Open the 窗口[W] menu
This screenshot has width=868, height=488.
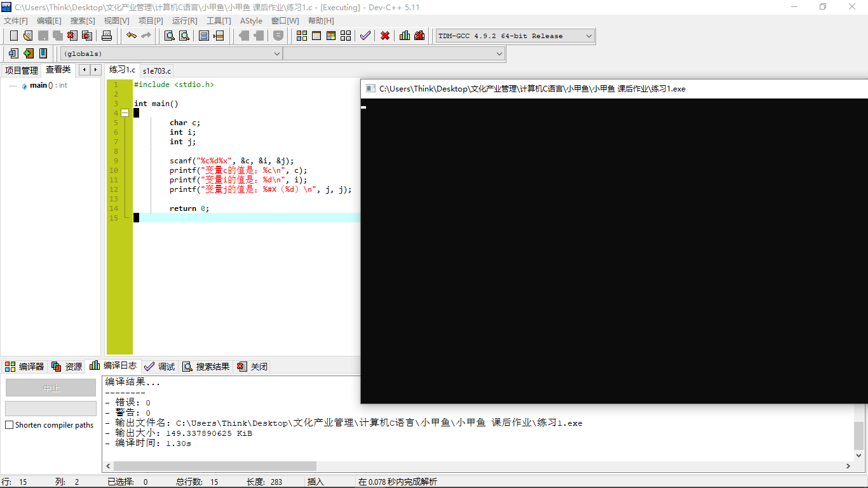tap(285, 21)
